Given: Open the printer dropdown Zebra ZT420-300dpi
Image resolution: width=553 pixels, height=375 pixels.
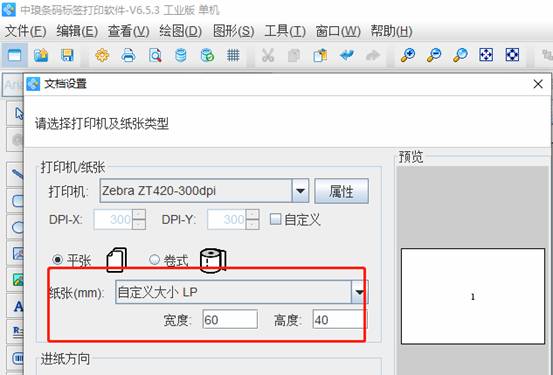Looking at the screenshot, I should 204,191.
